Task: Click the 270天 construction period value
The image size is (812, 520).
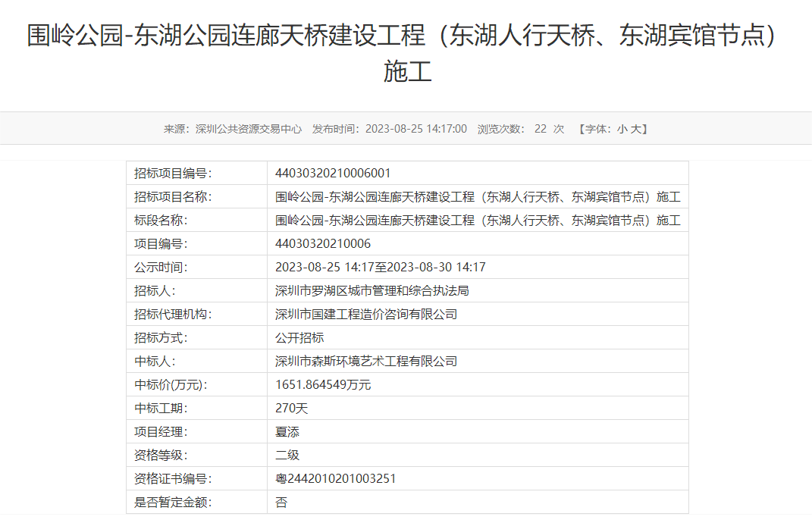Action: pyautogui.click(x=292, y=409)
